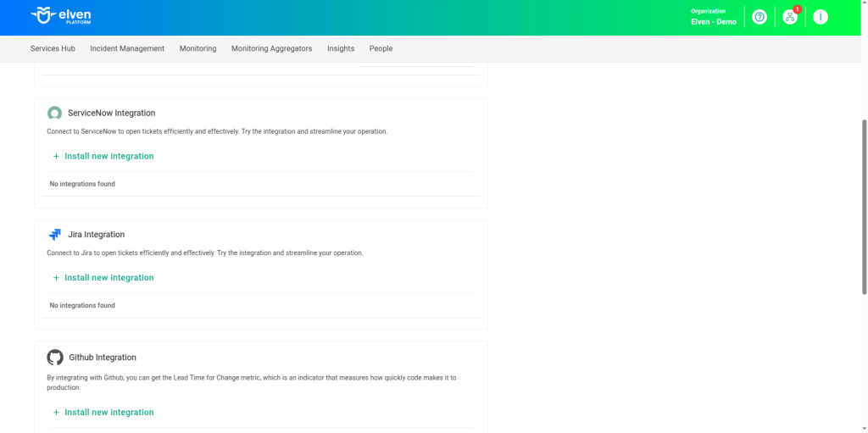
Task: Open the notifications icon with red badge
Action: 790,17
